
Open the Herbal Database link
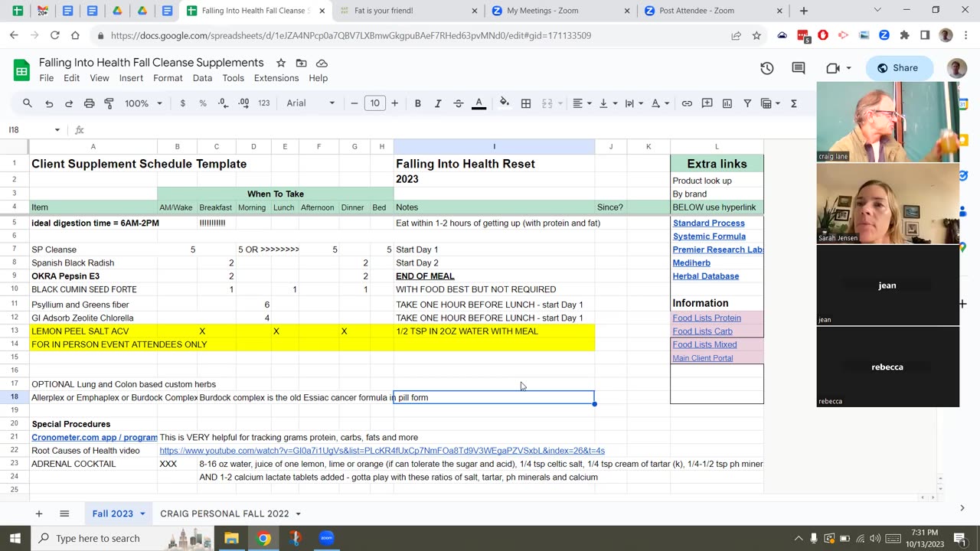coord(706,276)
